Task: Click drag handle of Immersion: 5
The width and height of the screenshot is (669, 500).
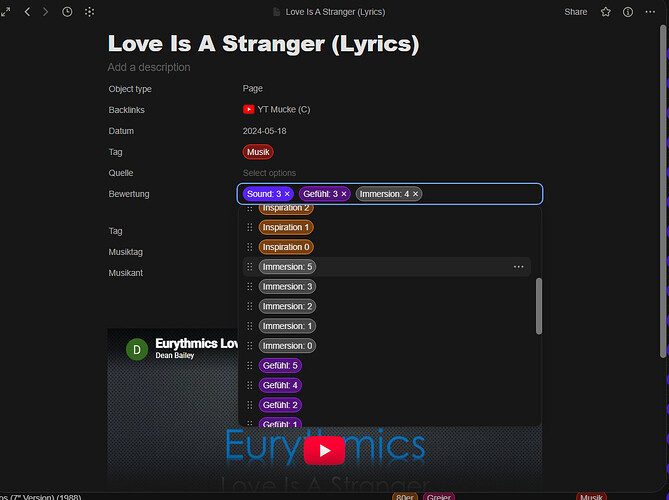Action: pyautogui.click(x=250, y=267)
